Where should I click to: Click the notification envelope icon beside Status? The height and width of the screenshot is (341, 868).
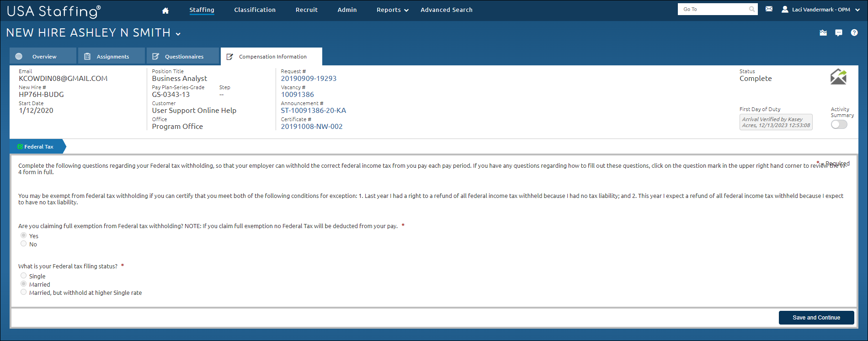click(x=838, y=77)
